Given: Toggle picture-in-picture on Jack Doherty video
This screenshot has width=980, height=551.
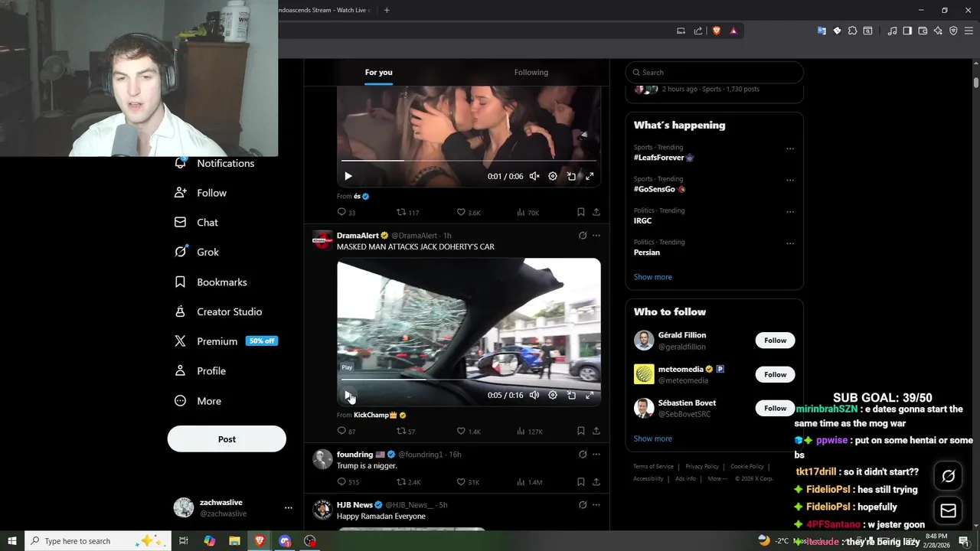Looking at the screenshot, I should click(x=571, y=395).
